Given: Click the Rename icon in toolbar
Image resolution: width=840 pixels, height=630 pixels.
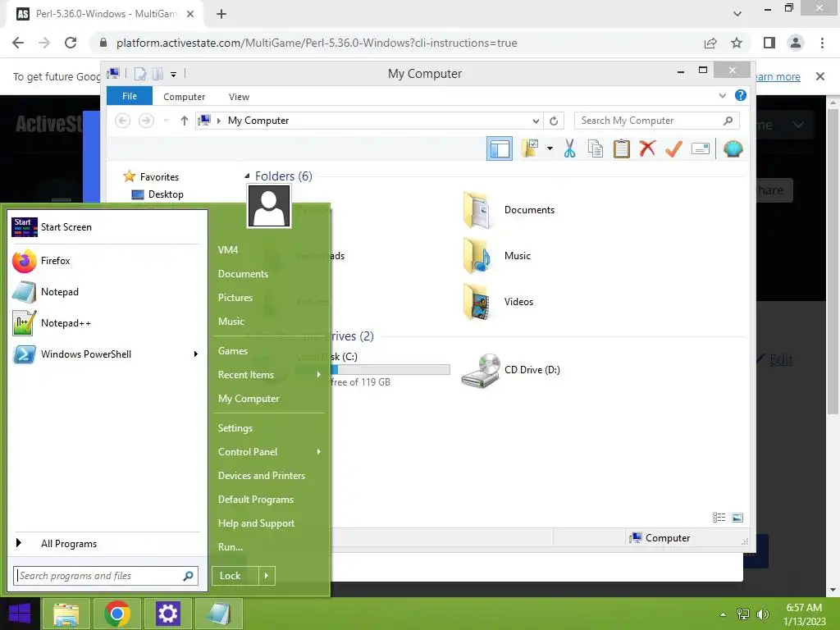Looking at the screenshot, I should pos(701,148).
